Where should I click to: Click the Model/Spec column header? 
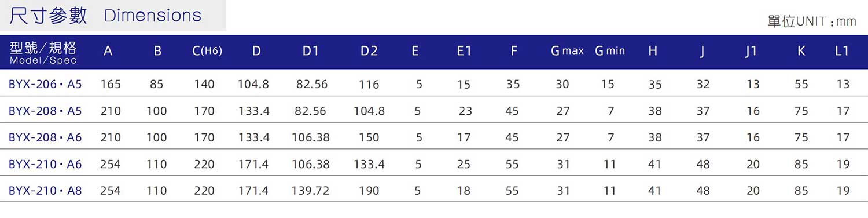click(43, 52)
